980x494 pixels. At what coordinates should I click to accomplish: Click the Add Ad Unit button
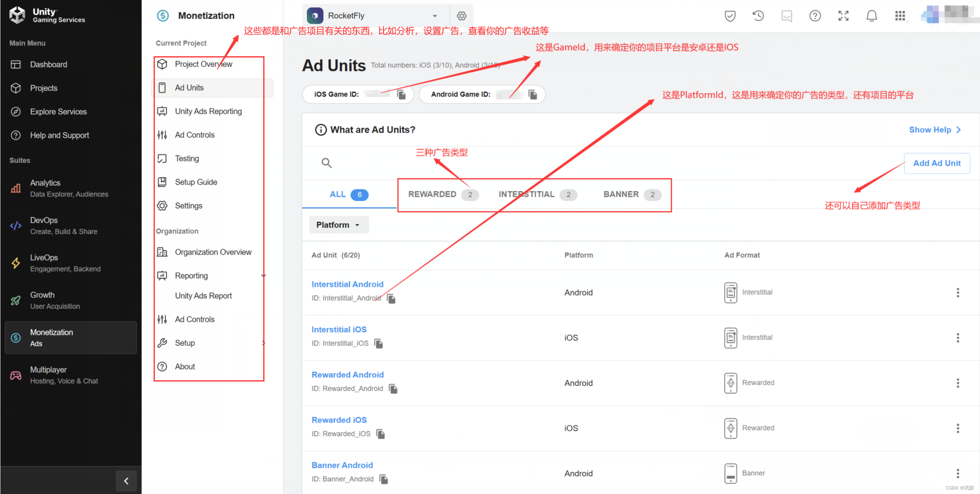[937, 163]
